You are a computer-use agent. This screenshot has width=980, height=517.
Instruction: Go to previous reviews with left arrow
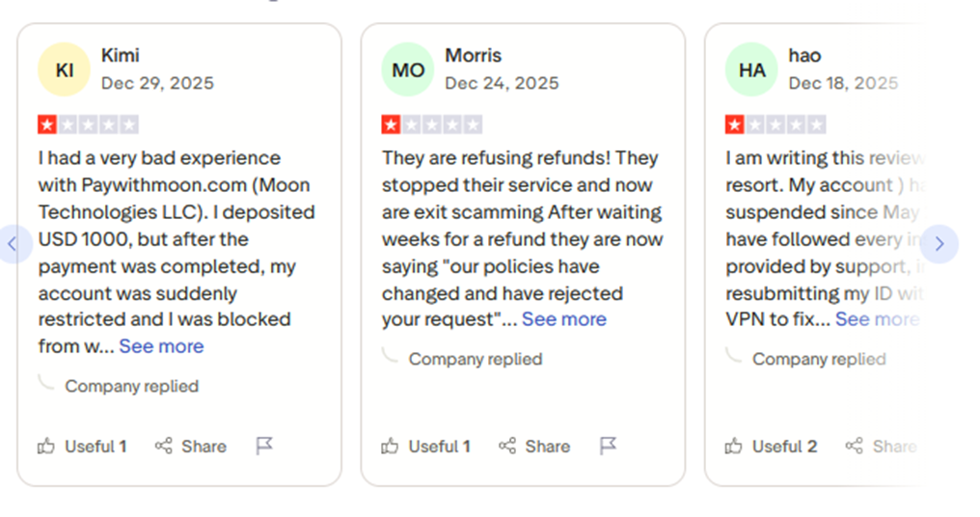(13, 244)
